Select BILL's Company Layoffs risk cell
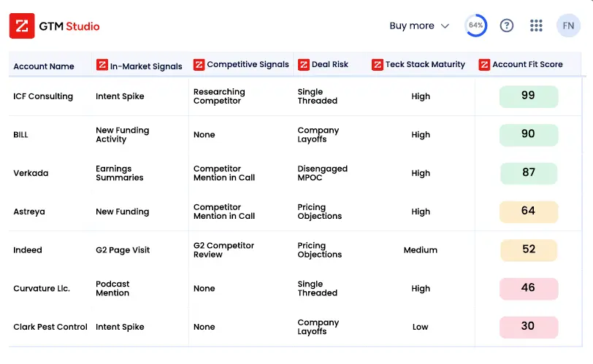The height and width of the screenshot is (364, 593). coord(318,135)
